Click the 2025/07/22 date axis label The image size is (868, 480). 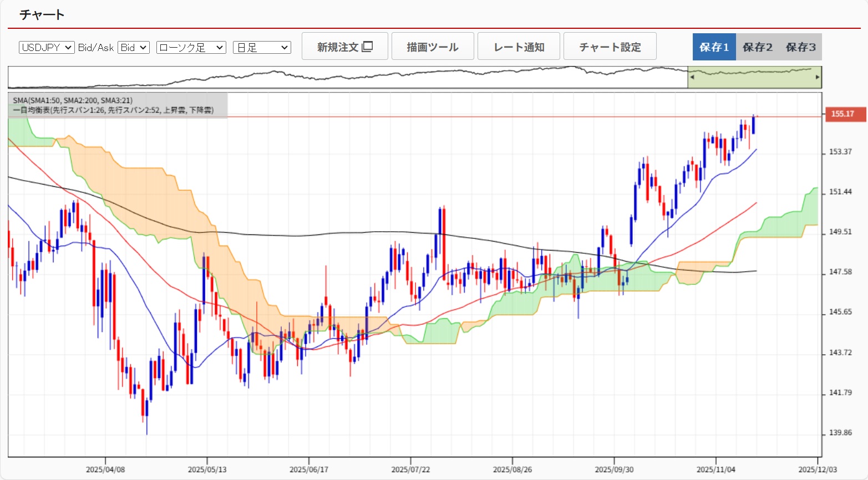coord(410,469)
